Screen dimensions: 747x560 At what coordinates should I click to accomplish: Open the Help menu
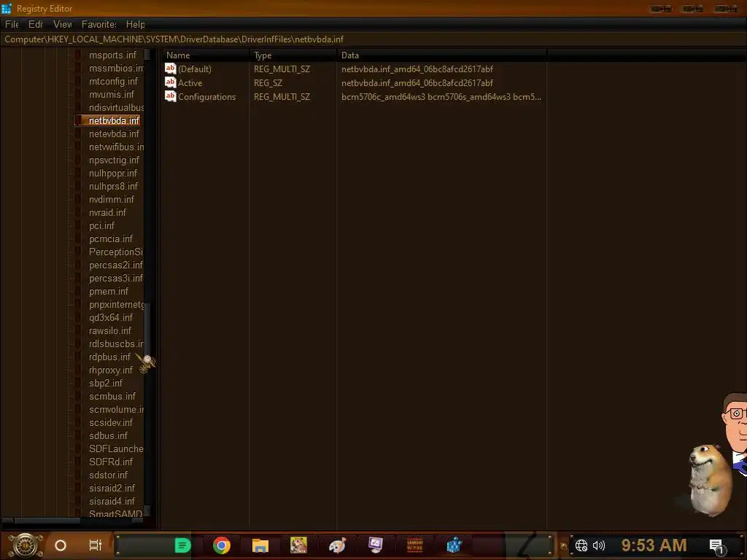click(135, 24)
